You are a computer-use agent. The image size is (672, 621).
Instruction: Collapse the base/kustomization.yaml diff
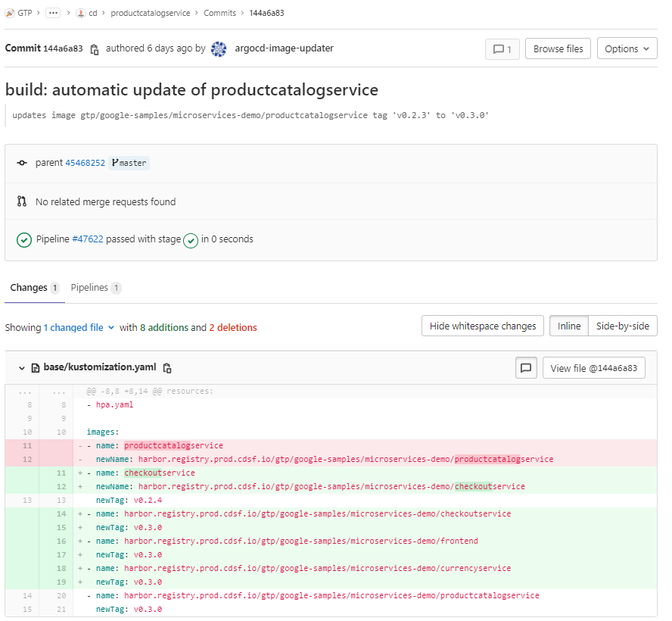pyautogui.click(x=21, y=367)
